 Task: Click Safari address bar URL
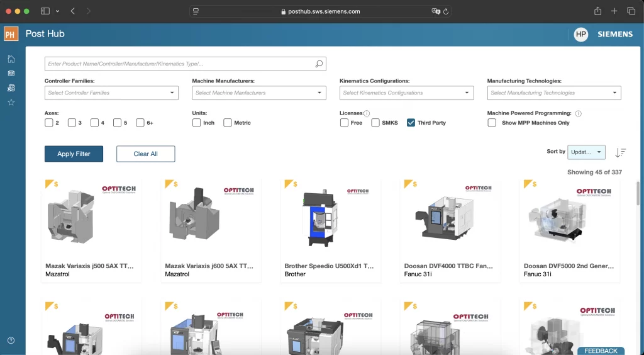pyautogui.click(x=324, y=11)
